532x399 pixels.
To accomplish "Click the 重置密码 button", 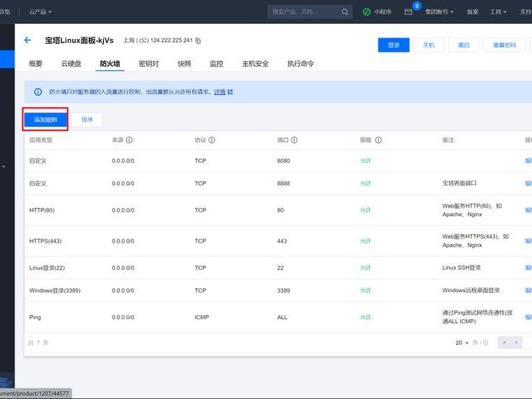I will click(x=505, y=45).
